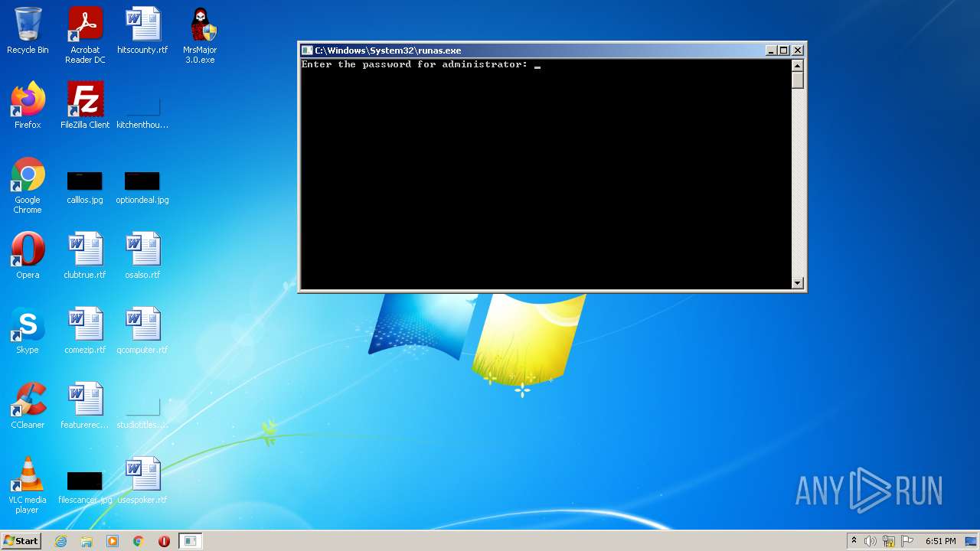Select CCleaner desktop shortcut
Viewport: 980px width, 551px height.
(x=28, y=406)
